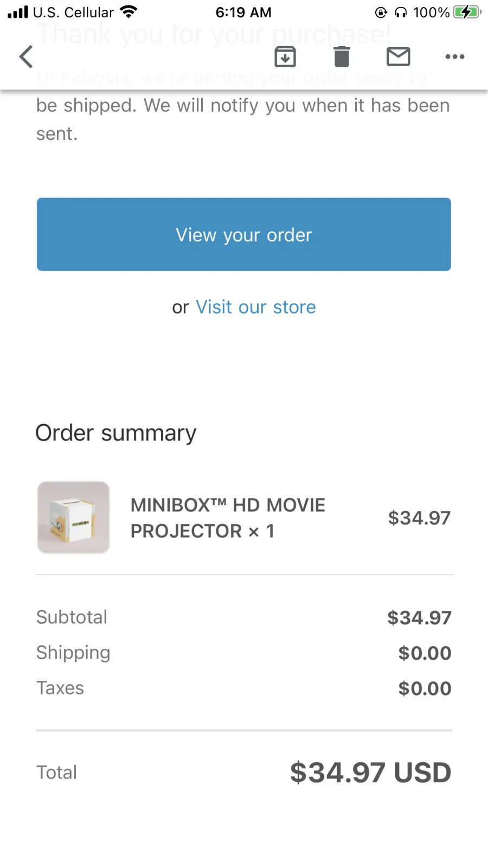This screenshot has height=868, width=488.
Task: Tap the 6:19 AM clock in the status bar
Action: tap(243, 12)
